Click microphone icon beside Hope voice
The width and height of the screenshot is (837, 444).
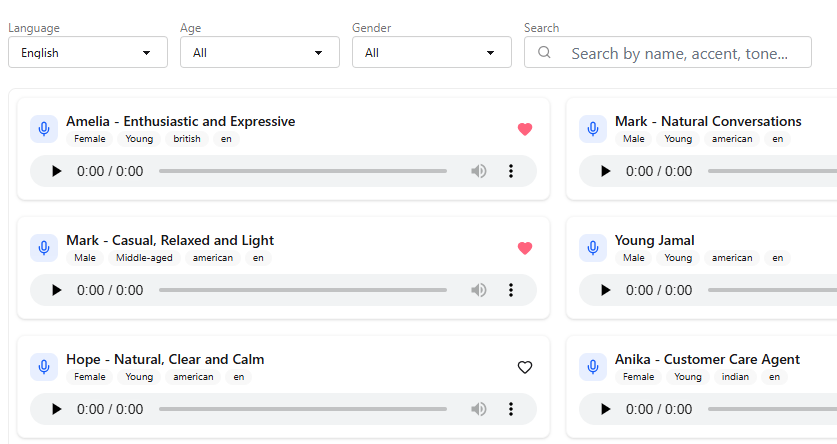coord(44,367)
